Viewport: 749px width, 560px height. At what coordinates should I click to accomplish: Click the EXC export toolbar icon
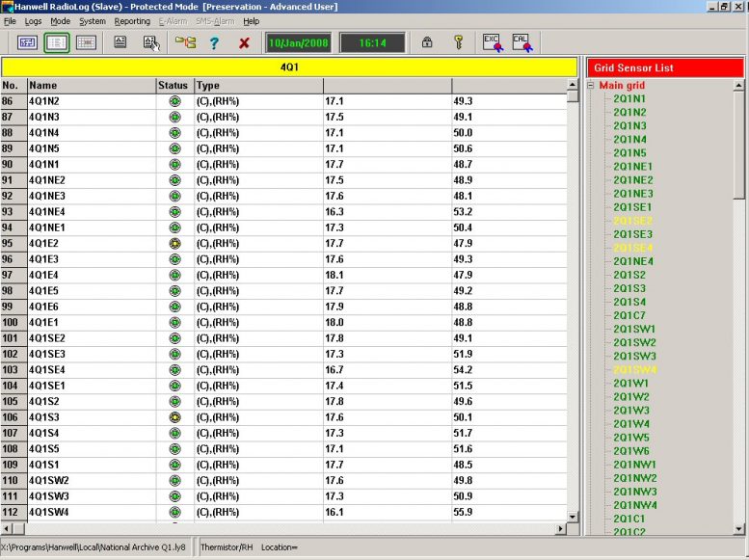[x=493, y=42]
